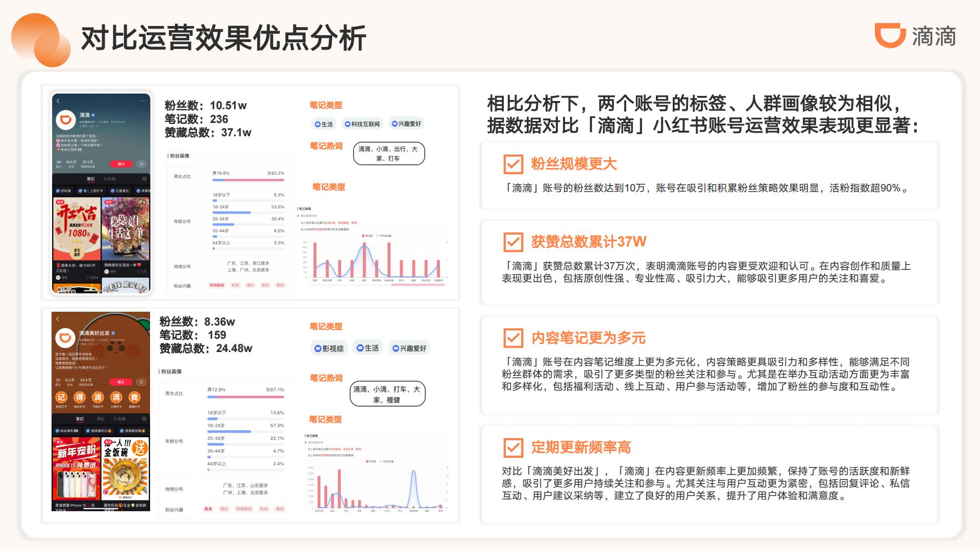Click the slide title 对比运营效果优点分析
980x551 pixels.
coord(224,38)
